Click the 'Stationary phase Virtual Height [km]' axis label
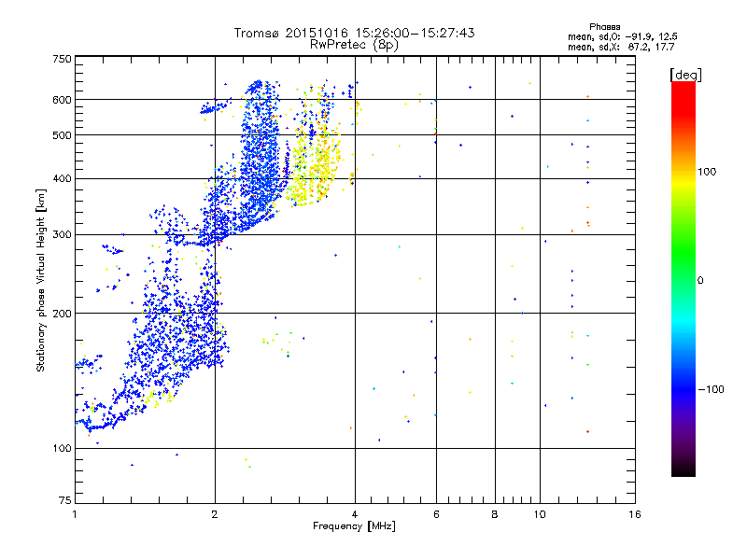The image size is (747, 560). 41,280
